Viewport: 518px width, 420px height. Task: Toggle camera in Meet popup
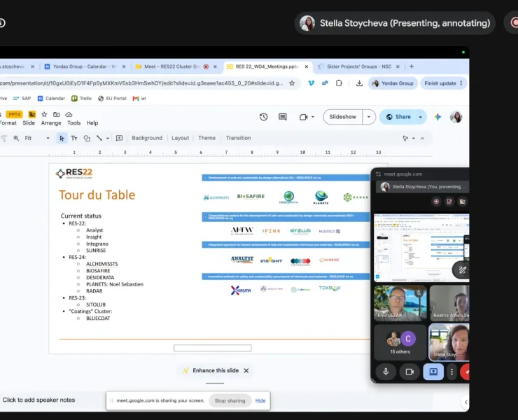coord(409,372)
